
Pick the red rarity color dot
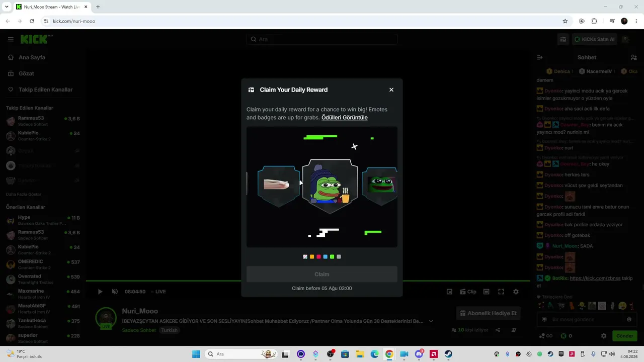point(318,257)
